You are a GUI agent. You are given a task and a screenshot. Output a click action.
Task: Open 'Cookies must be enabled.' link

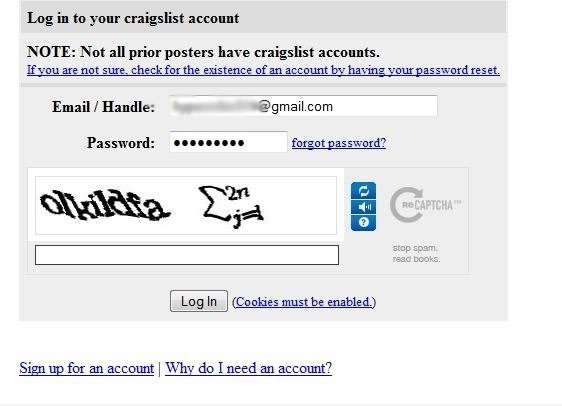click(x=303, y=302)
